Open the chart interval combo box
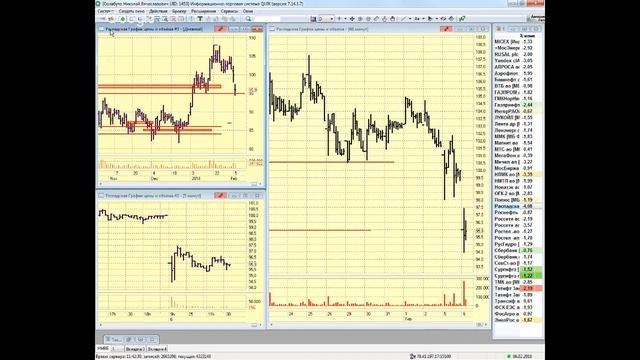This screenshot has width=640, height=360. point(326,19)
